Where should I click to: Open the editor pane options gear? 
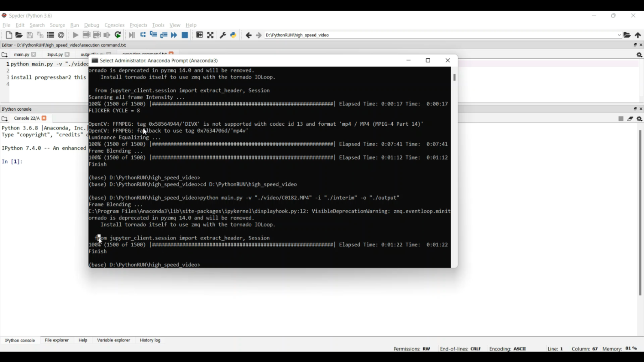[x=639, y=55]
